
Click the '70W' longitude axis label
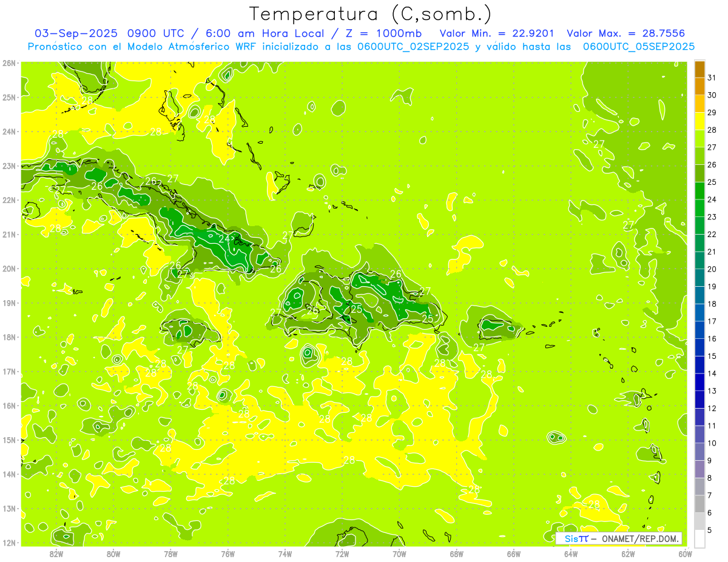pos(399,553)
